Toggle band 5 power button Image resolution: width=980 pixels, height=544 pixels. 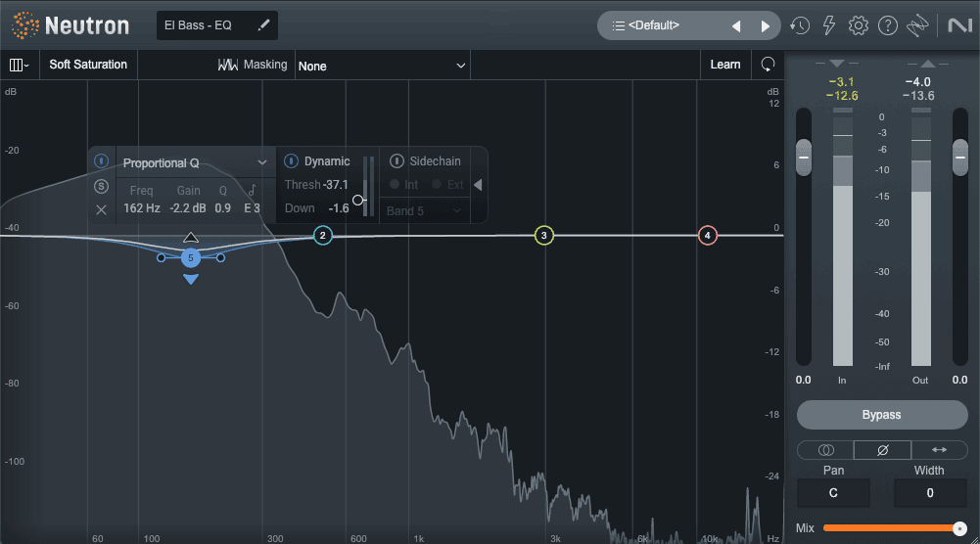pos(101,161)
